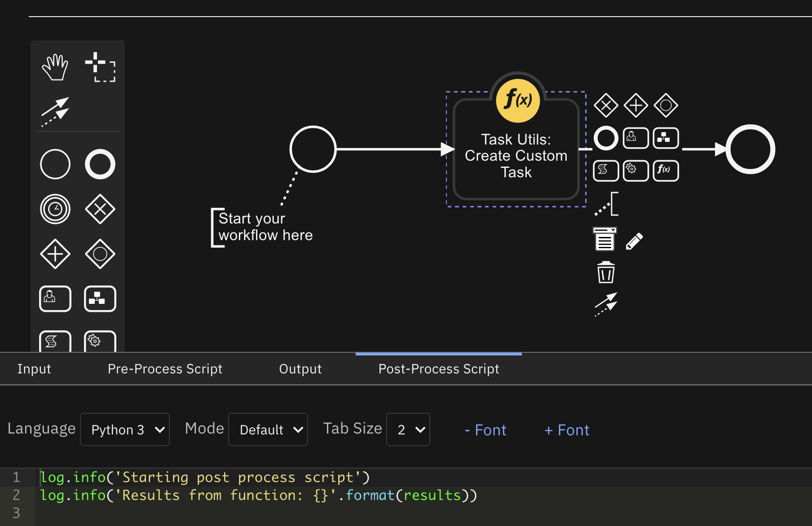Increase editor font with + Font

coord(566,430)
